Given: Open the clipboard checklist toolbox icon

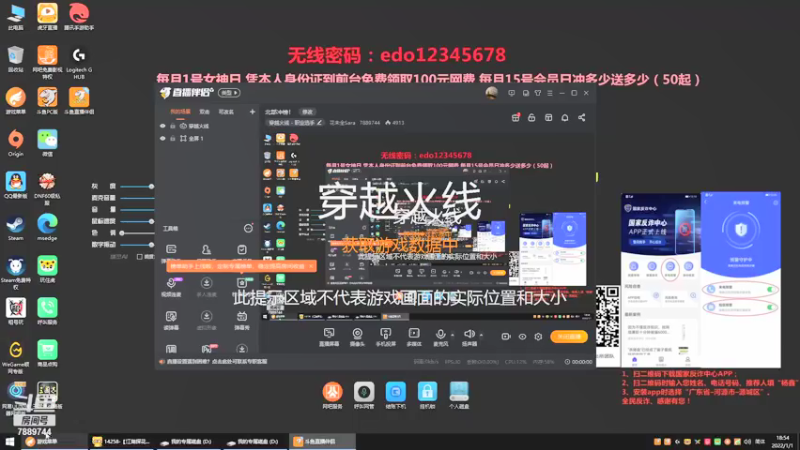Looking at the screenshot, I should coord(242,249).
